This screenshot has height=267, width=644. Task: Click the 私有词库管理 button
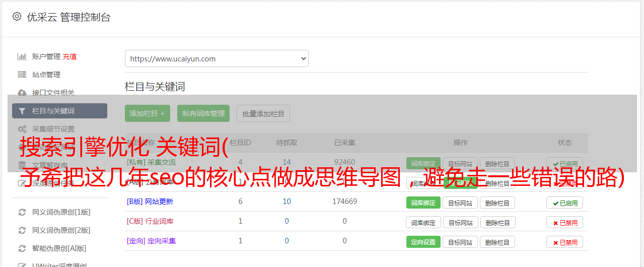(203, 113)
